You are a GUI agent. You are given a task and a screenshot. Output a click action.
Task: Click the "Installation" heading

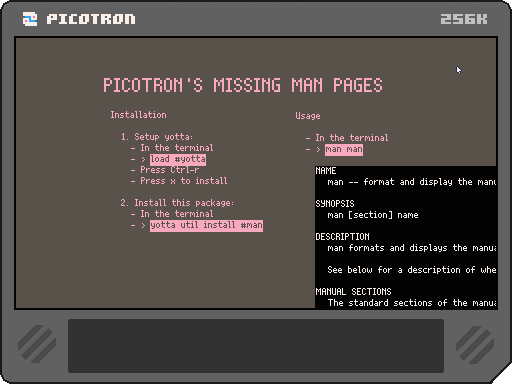pyautogui.click(x=138, y=115)
